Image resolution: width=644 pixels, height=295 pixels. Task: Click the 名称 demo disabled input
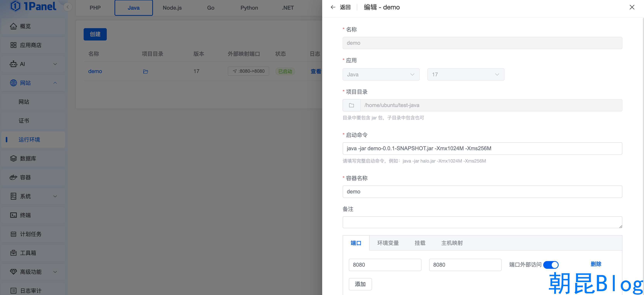[x=482, y=43]
